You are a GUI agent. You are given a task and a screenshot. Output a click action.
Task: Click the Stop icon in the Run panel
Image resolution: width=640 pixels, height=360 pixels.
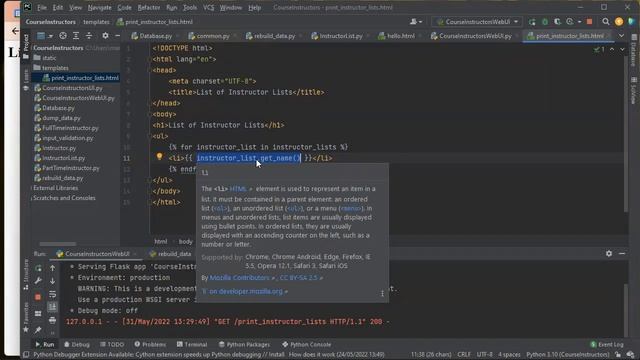tap(38, 297)
